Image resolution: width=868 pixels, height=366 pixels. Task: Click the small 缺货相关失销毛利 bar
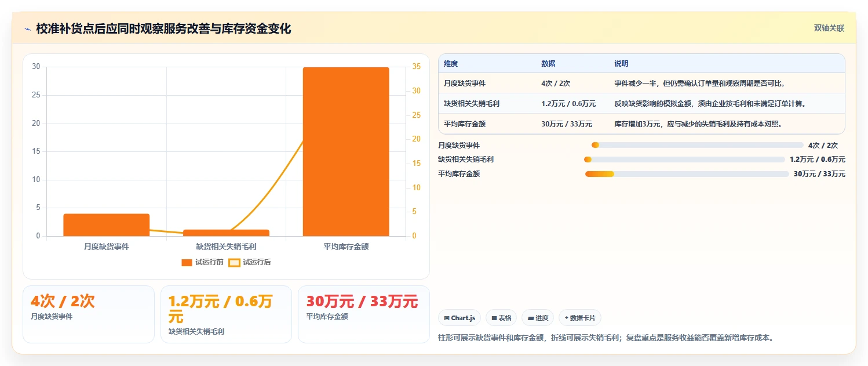coord(226,233)
